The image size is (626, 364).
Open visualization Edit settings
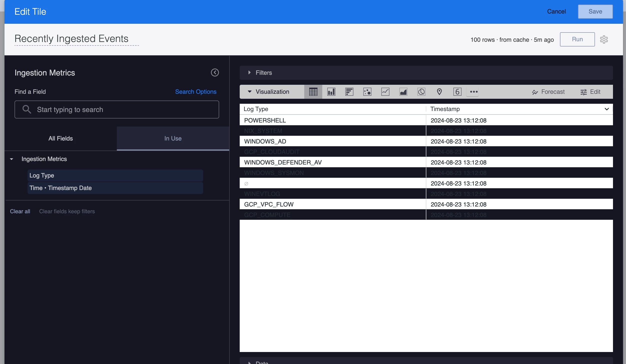coord(590,92)
